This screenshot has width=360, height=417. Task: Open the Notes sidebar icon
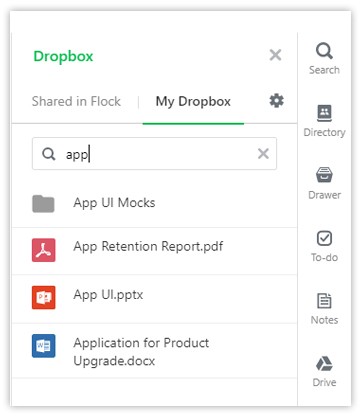324,308
